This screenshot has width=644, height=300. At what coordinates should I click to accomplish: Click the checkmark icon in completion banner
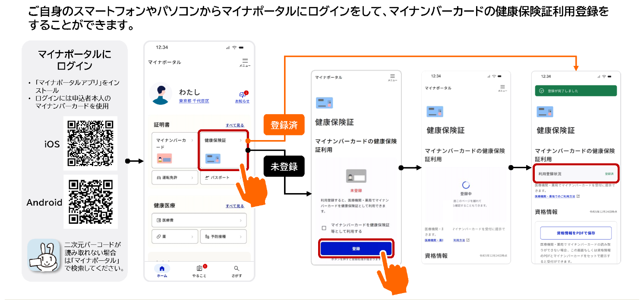pyautogui.click(x=541, y=91)
